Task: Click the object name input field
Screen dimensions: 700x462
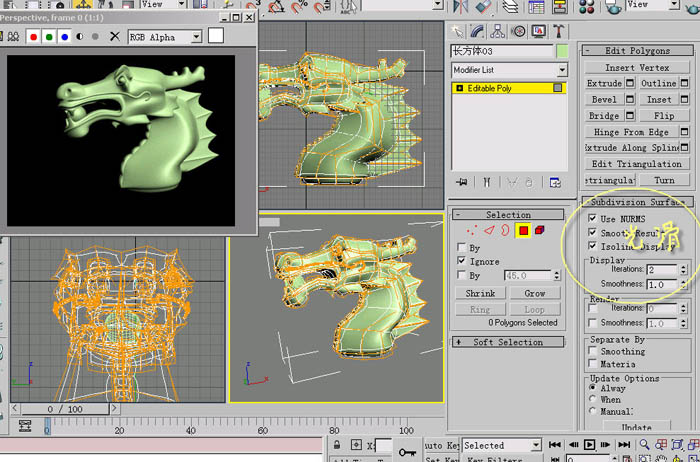Action: (502, 51)
